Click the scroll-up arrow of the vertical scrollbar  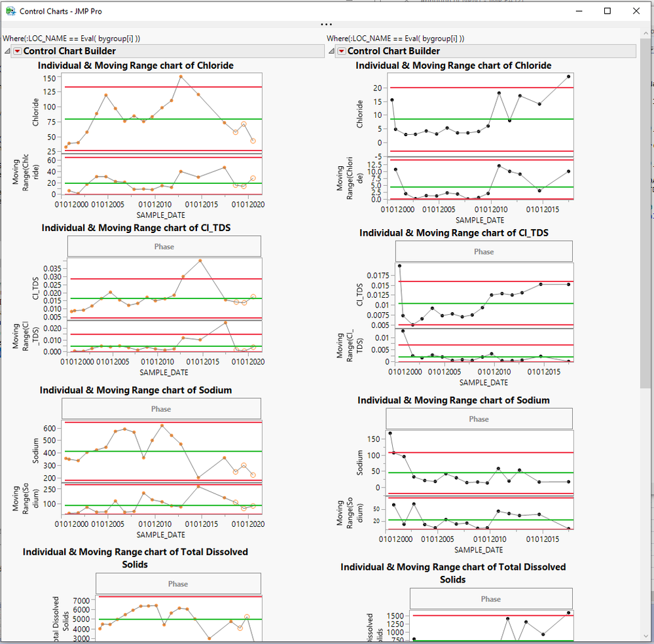[645, 33]
